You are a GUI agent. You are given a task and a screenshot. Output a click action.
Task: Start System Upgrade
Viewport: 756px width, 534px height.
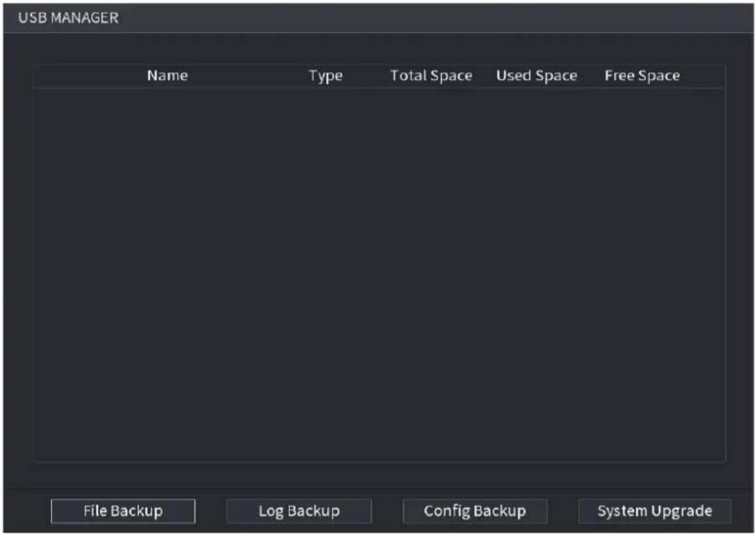655,511
